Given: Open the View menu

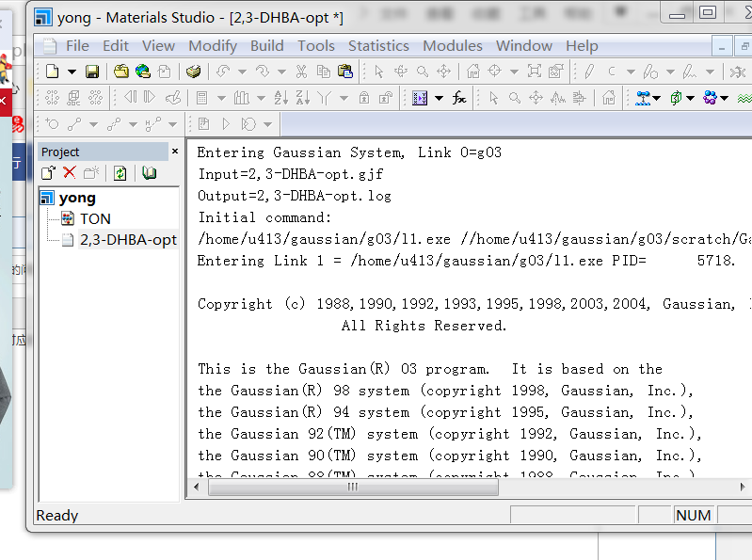Looking at the screenshot, I should (x=158, y=46).
